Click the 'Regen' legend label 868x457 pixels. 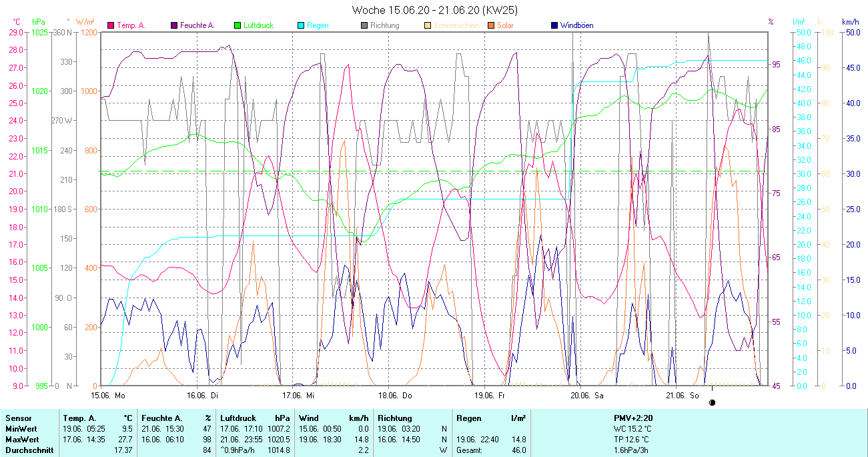pyautogui.click(x=317, y=25)
